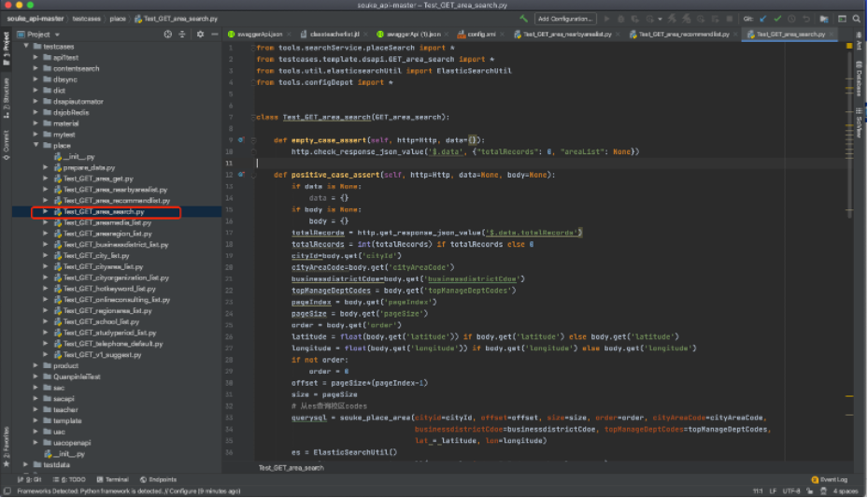Open the TODO tool window button

click(69, 479)
